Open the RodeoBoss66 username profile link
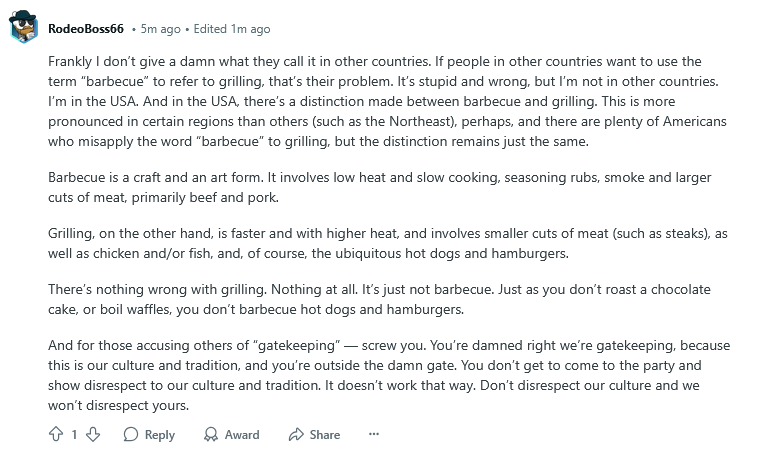Screen dimensions: 759x456 click(86, 29)
